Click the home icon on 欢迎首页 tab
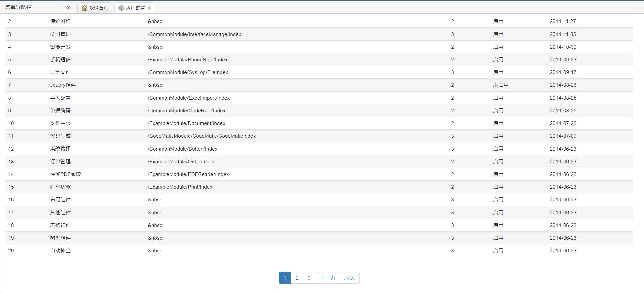Screen dimensions: 644x293 [85, 8]
